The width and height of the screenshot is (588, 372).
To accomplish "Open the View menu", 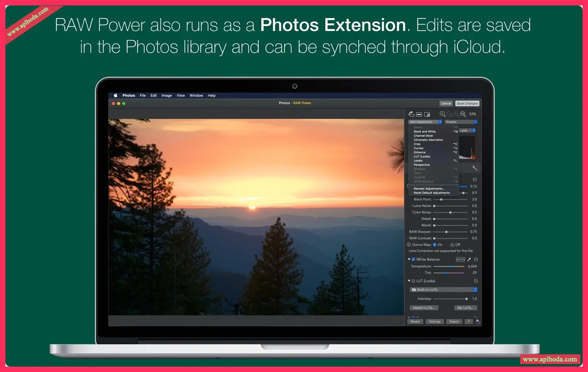I will 181,95.
